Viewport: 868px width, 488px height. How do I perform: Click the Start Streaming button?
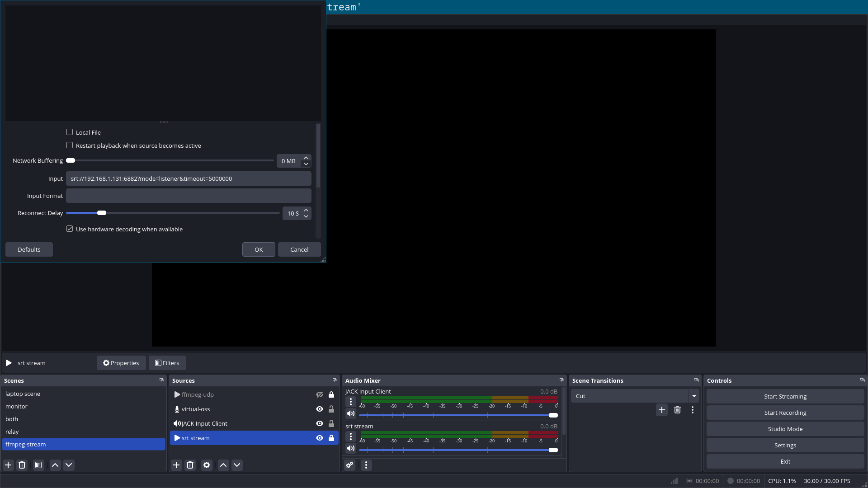[785, 397]
